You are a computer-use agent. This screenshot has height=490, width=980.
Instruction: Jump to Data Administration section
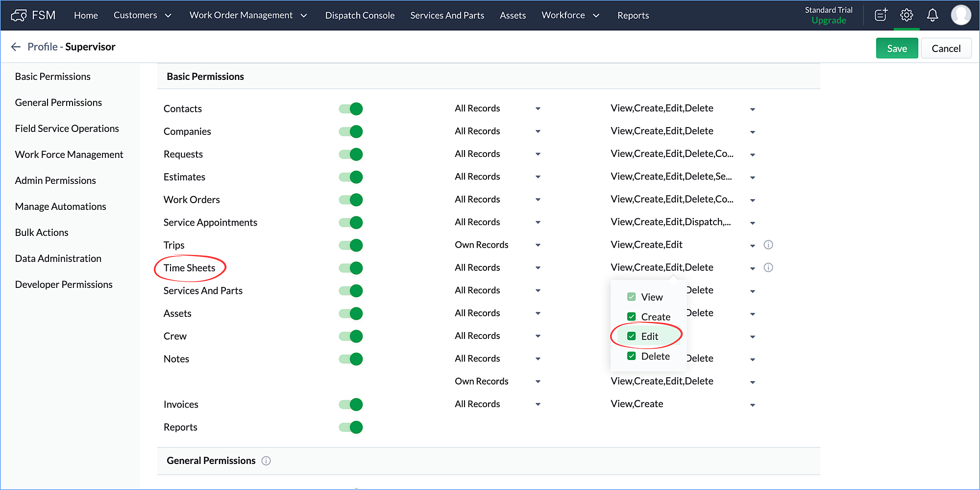[58, 258]
